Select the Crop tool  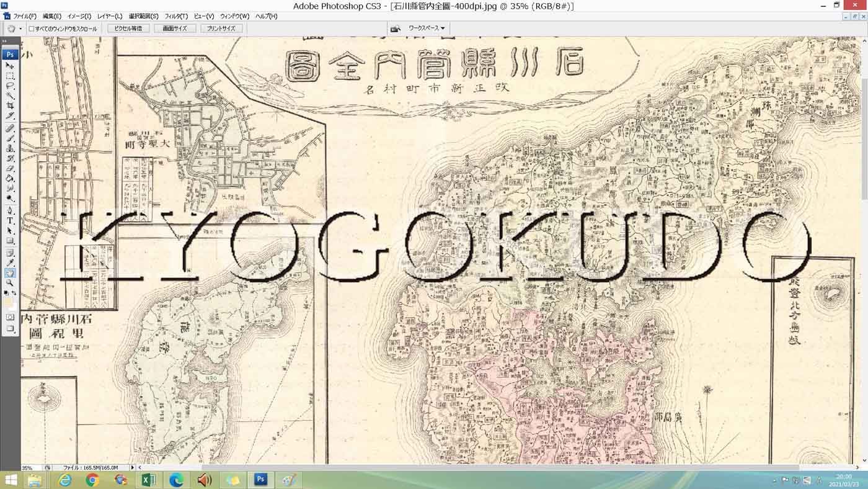[x=10, y=106]
